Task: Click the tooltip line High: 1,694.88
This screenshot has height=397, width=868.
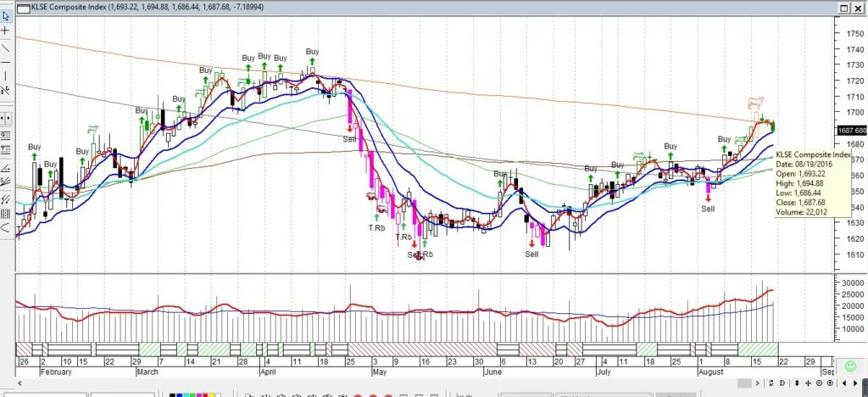Action: point(802,183)
